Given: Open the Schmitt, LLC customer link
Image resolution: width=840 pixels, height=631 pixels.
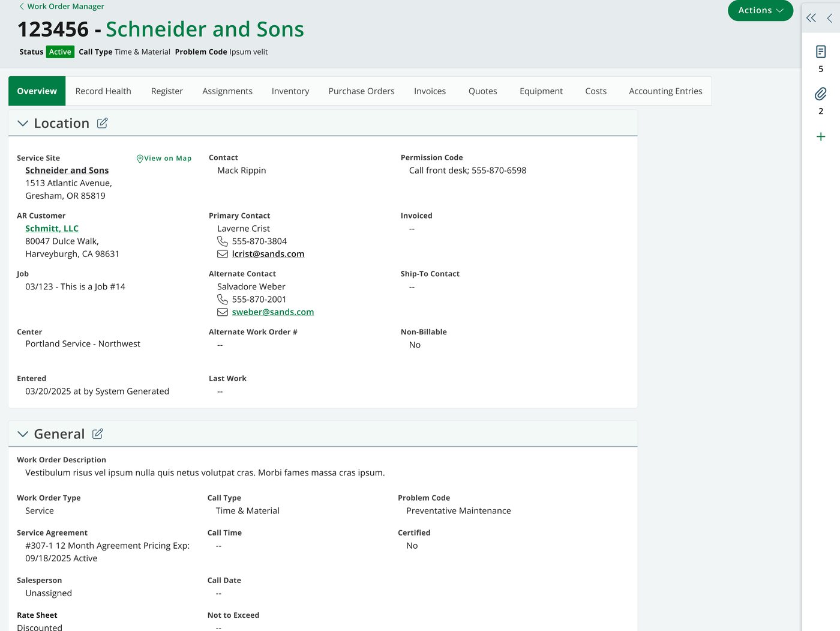Looking at the screenshot, I should [x=52, y=229].
